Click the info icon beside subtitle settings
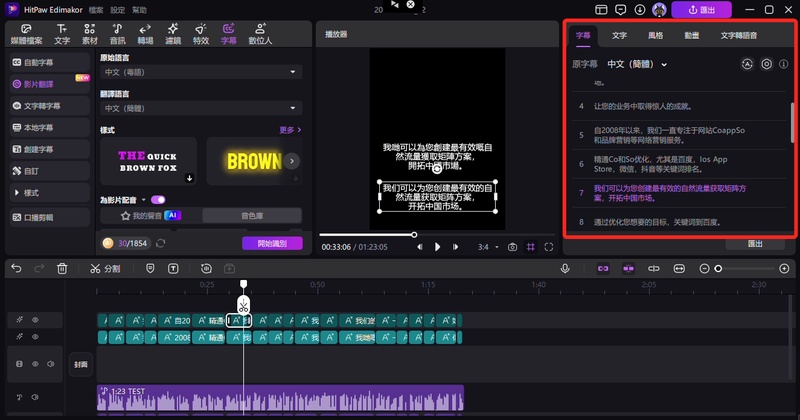Image resolution: width=800 pixels, height=420 pixels. click(x=784, y=64)
